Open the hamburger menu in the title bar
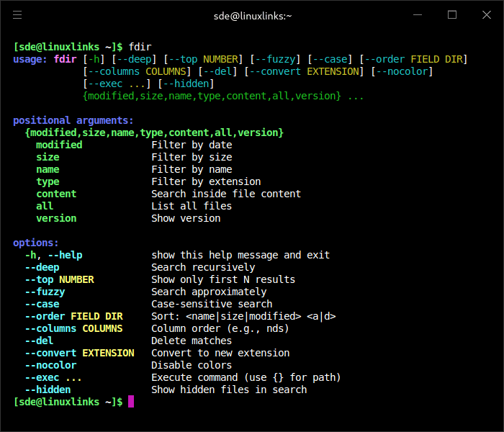The height and width of the screenshot is (432, 504). [17, 15]
